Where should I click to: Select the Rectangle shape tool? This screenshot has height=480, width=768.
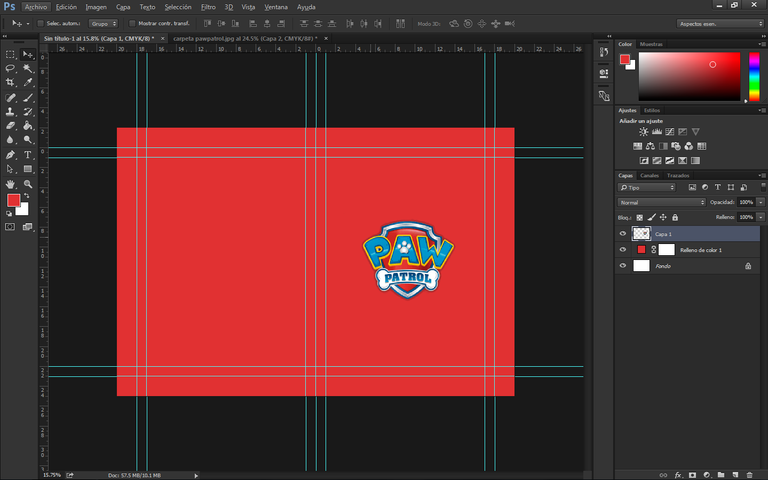pyautogui.click(x=28, y=169)
